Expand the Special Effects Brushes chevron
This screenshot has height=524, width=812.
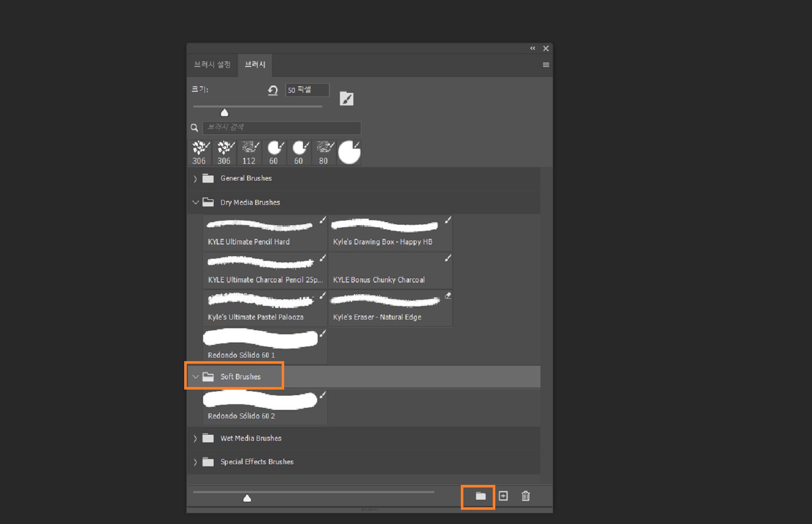click(x=195, y=462)
